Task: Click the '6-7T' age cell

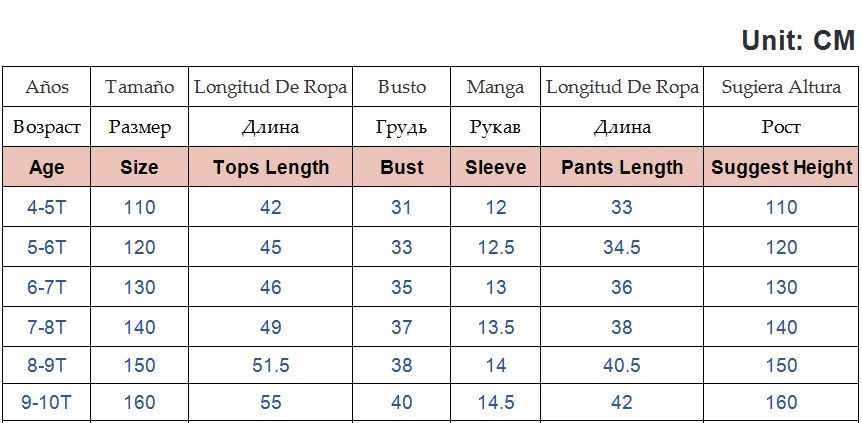Action: coord(47,287)
